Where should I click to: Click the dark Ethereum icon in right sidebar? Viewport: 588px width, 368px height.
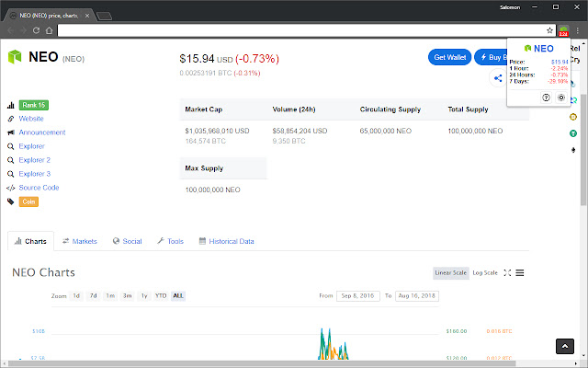[x=573, y=150]
